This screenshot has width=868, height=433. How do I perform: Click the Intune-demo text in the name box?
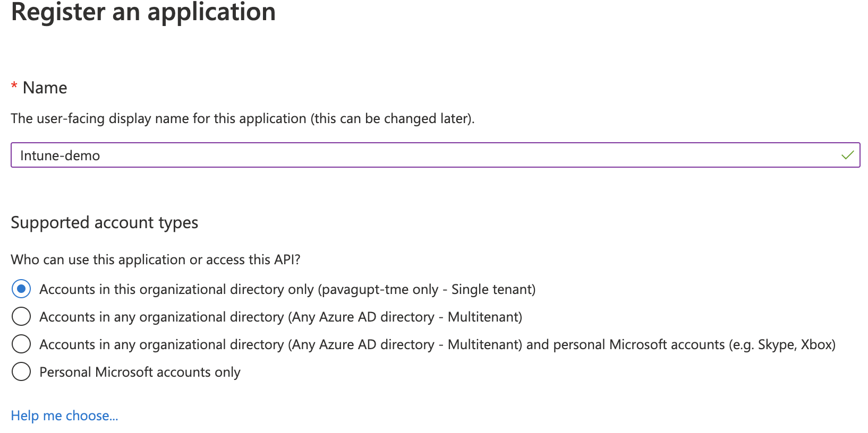[x=59, y=155]
